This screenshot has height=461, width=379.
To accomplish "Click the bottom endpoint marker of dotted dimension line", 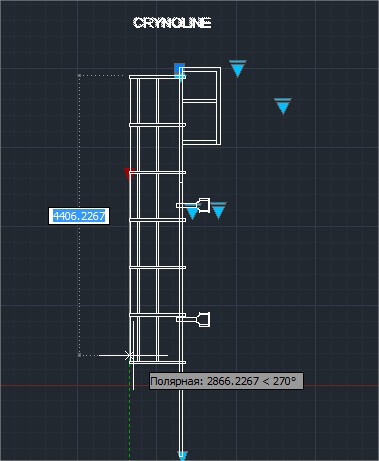I will click(x=79, y=355).
